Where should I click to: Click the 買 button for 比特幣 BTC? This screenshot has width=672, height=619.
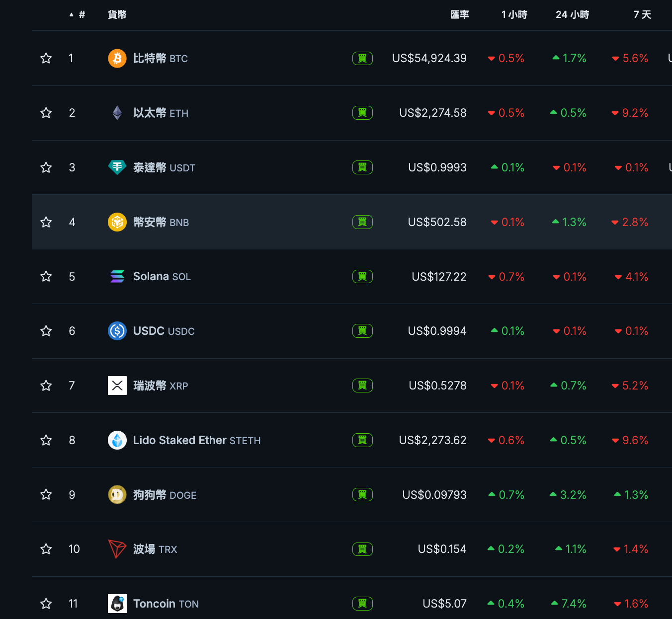click(x=362, y=59)
